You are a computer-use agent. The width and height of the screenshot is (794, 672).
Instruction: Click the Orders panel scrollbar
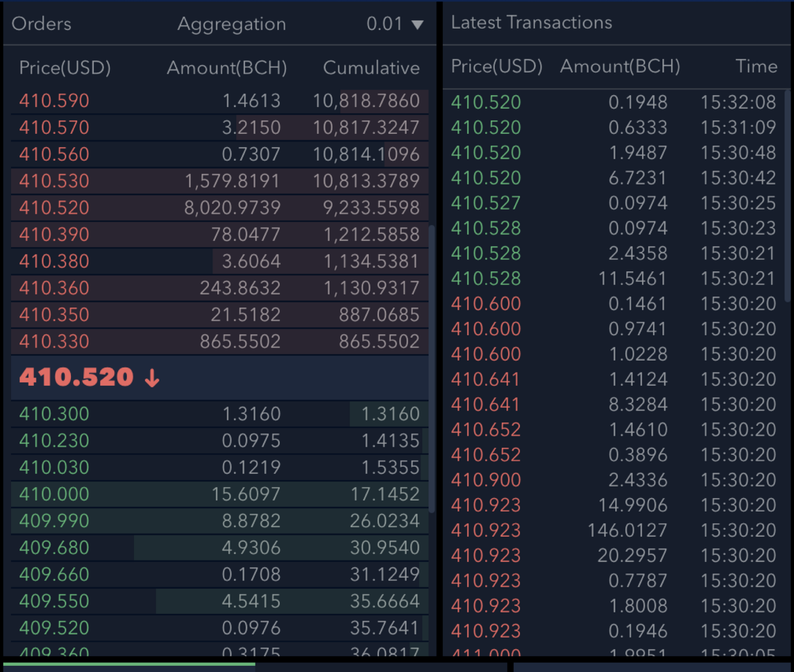tap(432, 369)
